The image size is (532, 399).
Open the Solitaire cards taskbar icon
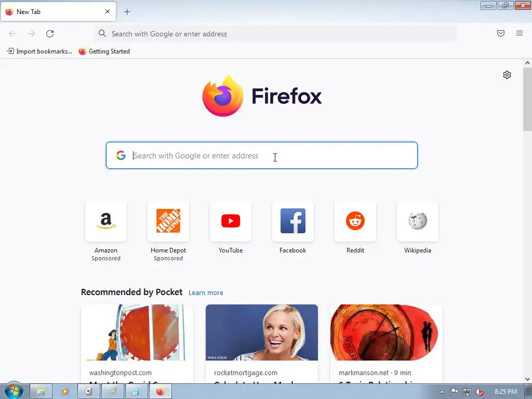click(x=88, y=392)
